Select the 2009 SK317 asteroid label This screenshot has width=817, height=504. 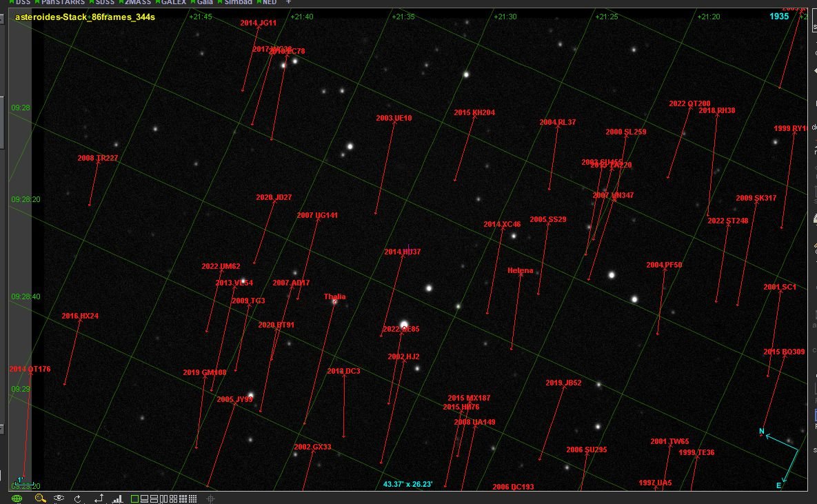tap(756, 198)
